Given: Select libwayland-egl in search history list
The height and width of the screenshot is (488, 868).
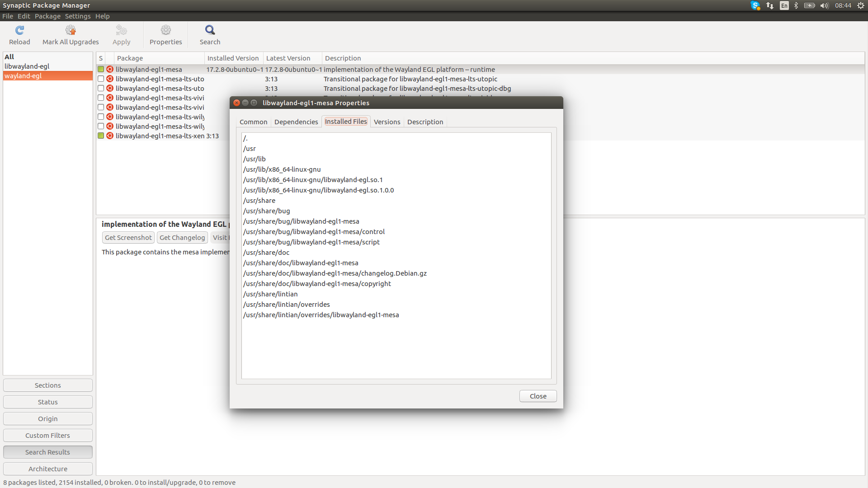Looking at the screenshot, I should tap(27, 66).
